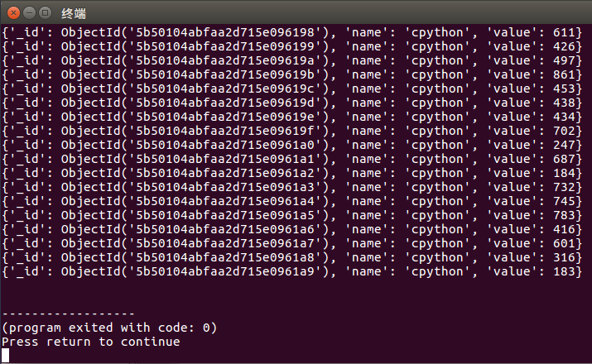Minimize the terminal window

pyautogui.click(x=30, y=13)
